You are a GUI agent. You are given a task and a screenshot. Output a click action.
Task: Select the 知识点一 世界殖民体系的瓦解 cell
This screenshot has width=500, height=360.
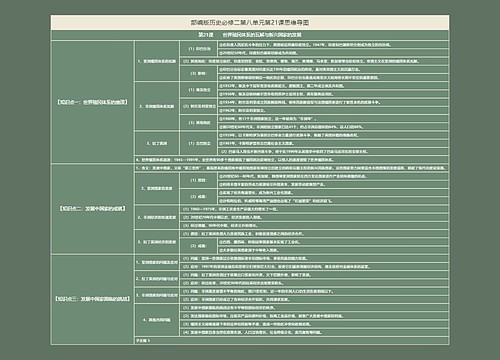click(x=92, y=102)
